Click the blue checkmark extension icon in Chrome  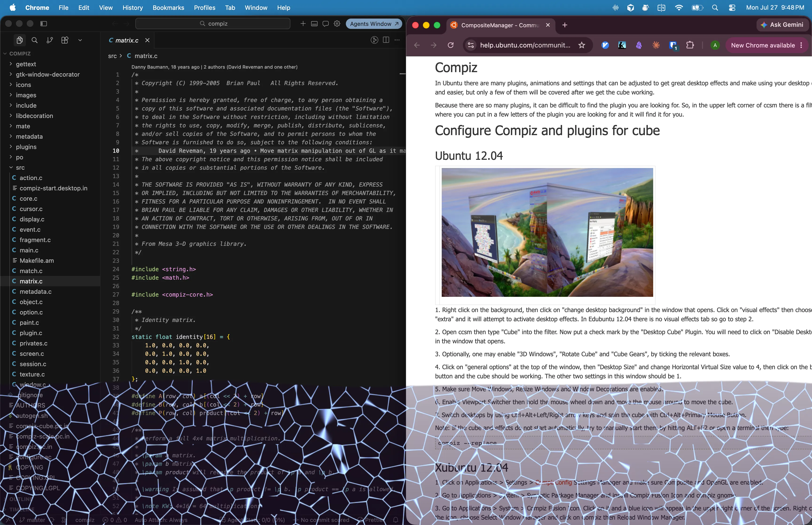pos(605,45)
